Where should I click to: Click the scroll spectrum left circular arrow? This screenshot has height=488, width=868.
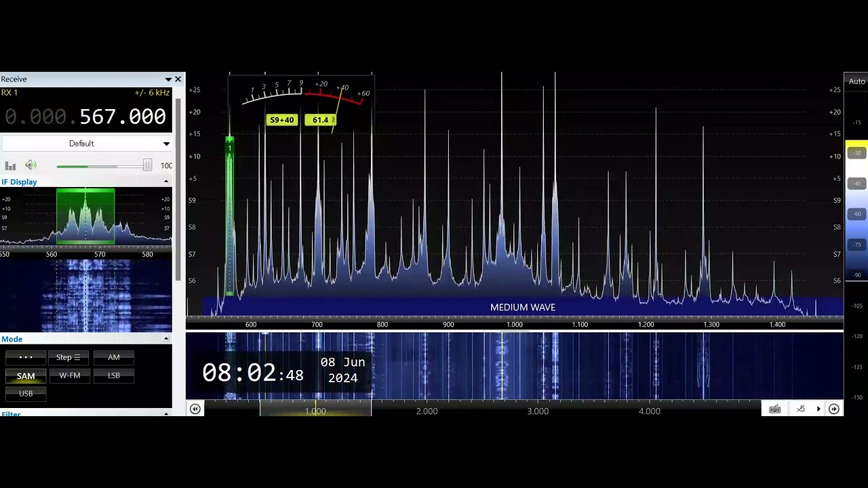[x=195, y=409]
